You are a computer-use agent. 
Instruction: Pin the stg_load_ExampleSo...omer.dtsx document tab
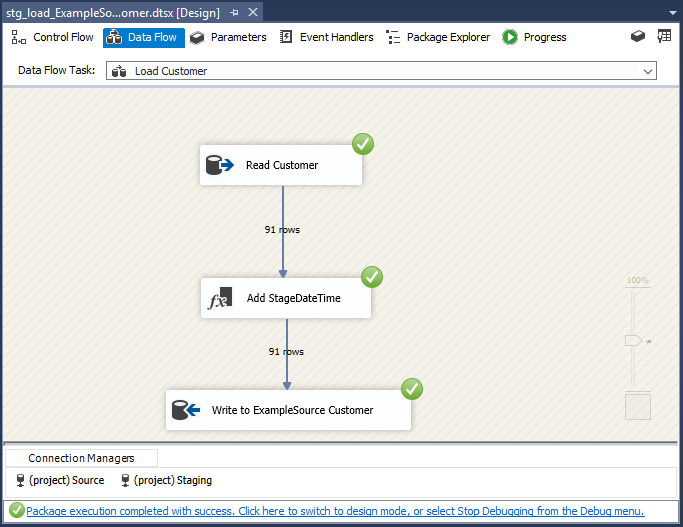(234, 13)
